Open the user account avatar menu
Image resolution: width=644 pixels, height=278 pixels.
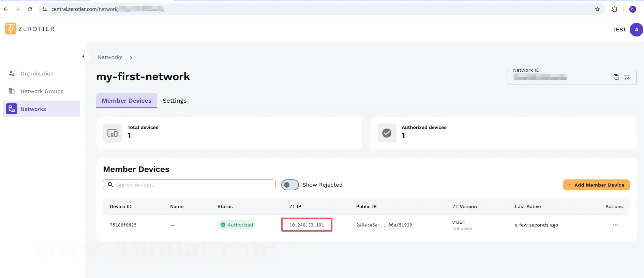(x=636, y=30)
